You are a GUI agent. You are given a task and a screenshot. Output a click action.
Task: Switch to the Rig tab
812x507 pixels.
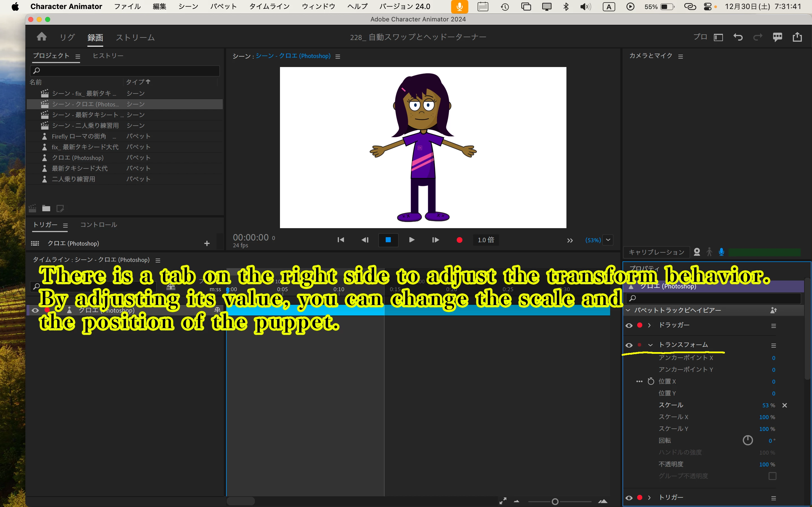pyautogui.click(x=67, y=37)
